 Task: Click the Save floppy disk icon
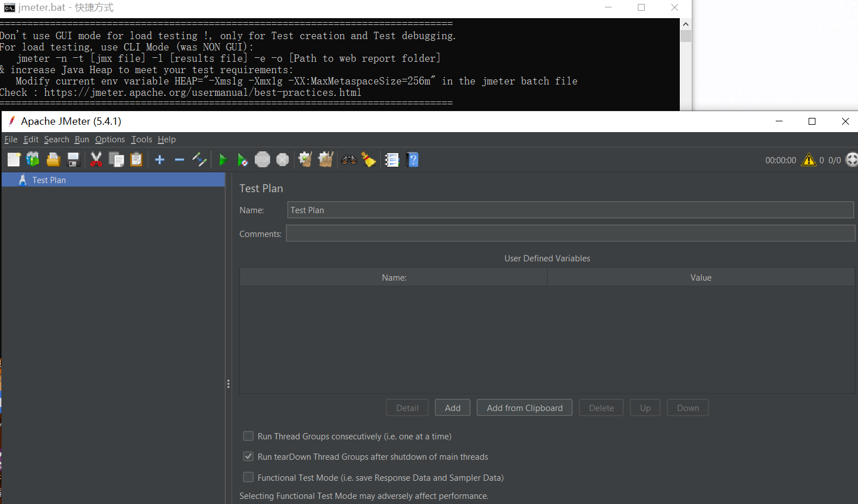(73, 160)
